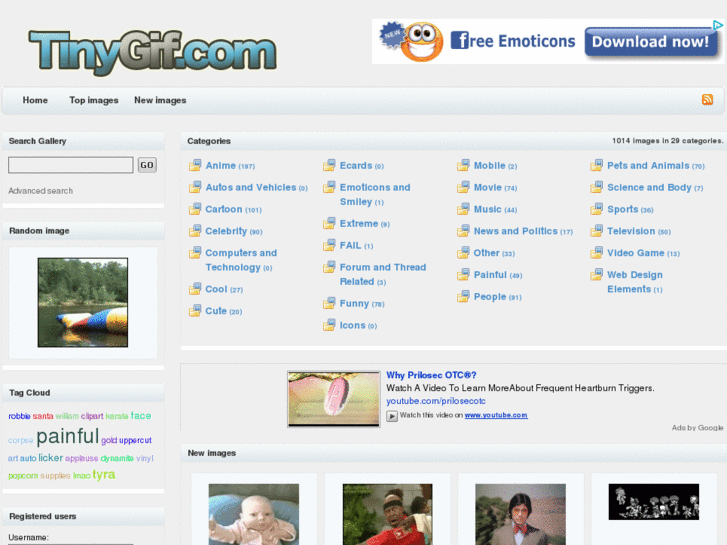The width and height of the screenshot is (727, 545).
Task: Click folder icon next to Other
Action: coord(463,252)
